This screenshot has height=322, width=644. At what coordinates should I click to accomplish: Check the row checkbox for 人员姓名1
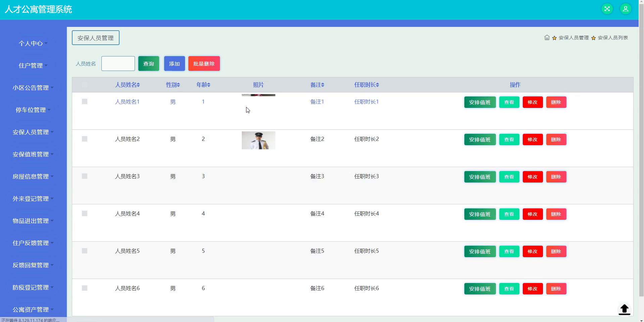point(85,102)
